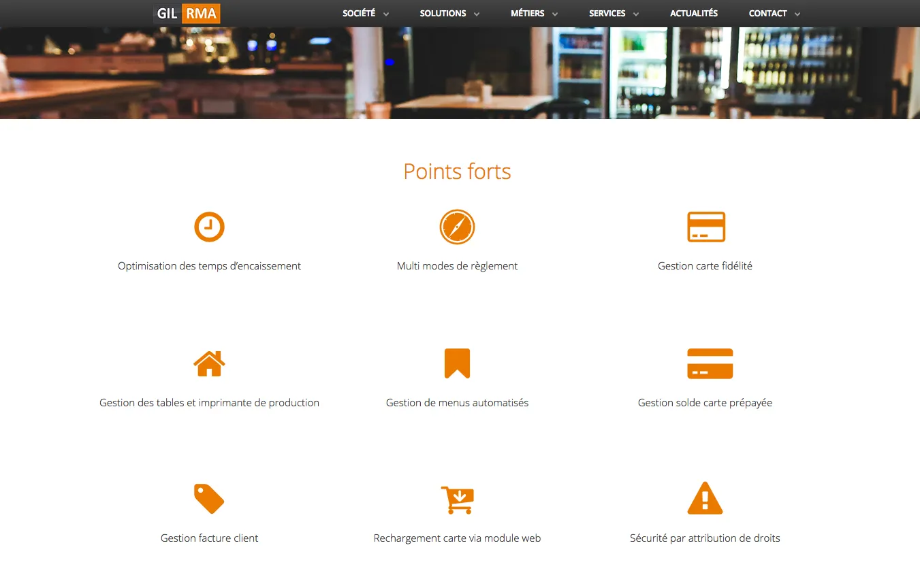920x588 pixels.
Task: Click 'Gestion de menus automatisés' text
Action: tap(457, 403)
